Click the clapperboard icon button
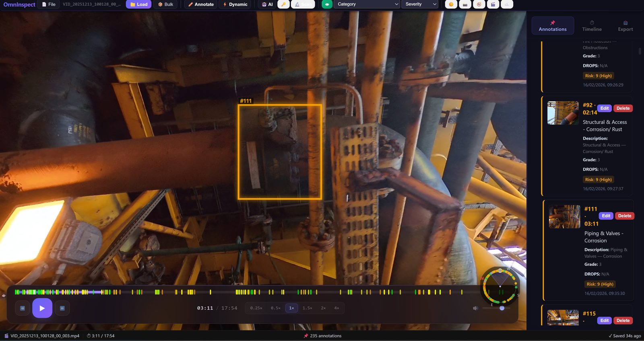This screenshot has height=341, width=644. coord(493,4)
